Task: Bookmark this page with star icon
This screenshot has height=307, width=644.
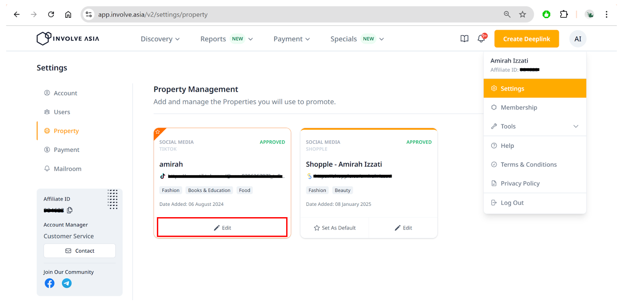Action: tap(522, 15)
